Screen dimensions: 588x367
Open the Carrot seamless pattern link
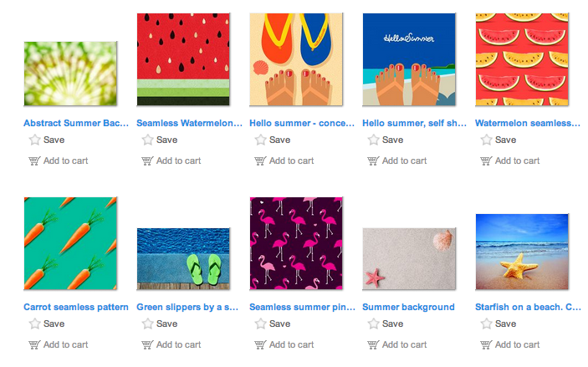(x=76, y=307)
